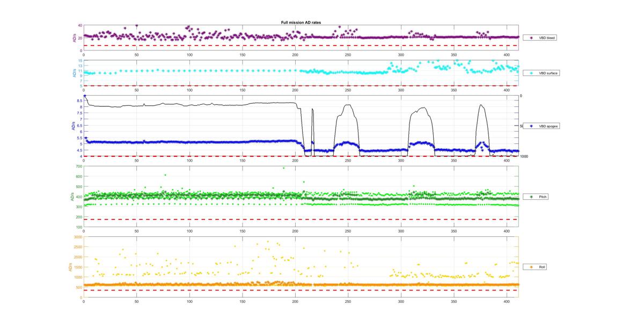Image resolution: width=644 pixels, height=334 pixels.
Task: Click the green 'AD/s' label of Pitch plot
Action: (x=71, y=197)
